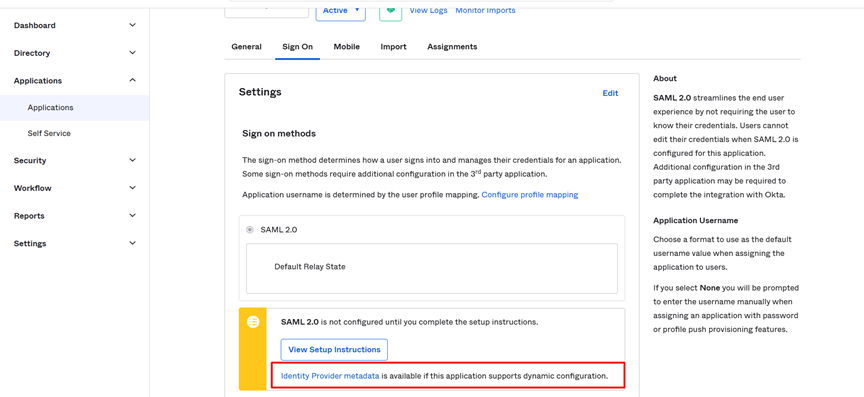Collapse the Applications section chevron
Image resolution: width=864 pixels, height=397 pixels.
coord(132,81)
